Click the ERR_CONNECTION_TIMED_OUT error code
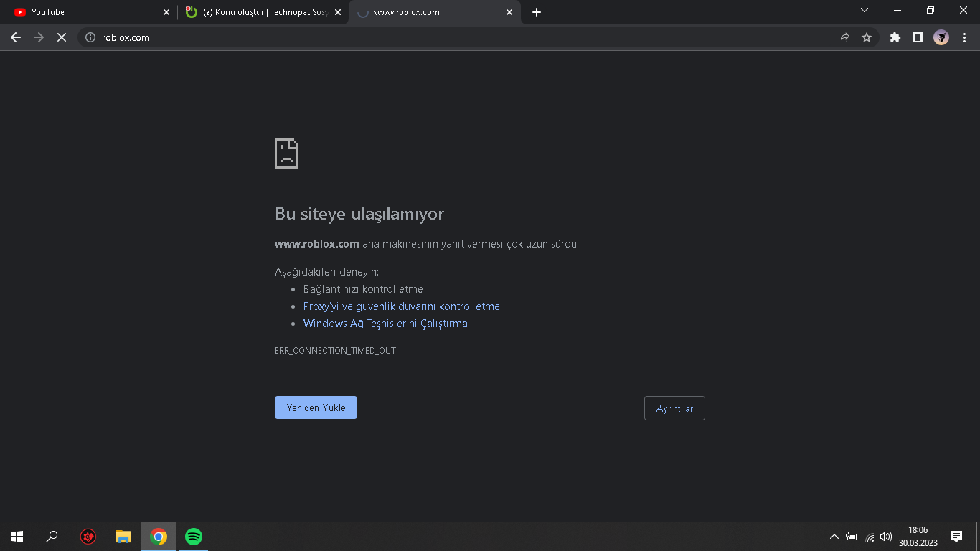980x551 pixels. [x=335, y=351]
